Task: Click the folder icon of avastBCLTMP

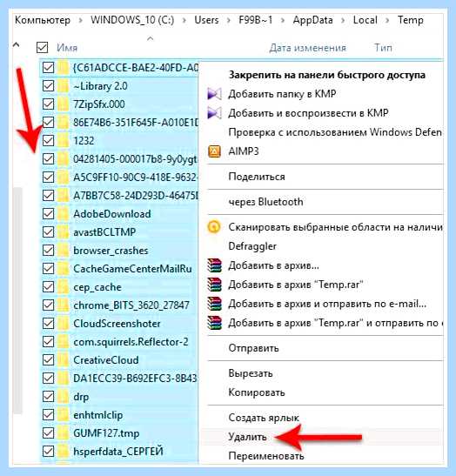Action: tap(64, 232)
